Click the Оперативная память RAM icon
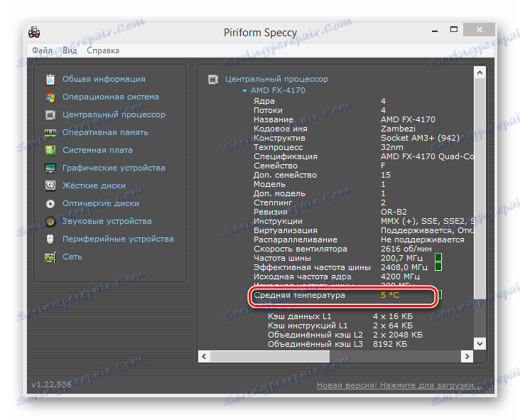The width and height of the screenshot is (520, 420). click(x=50, y=133)
